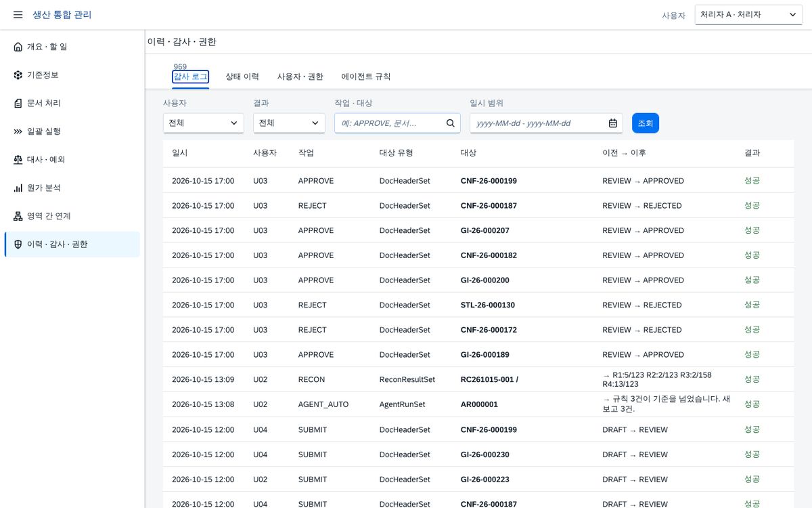
Task: Go to the 에이전트 규칙 tab
Action: tap(366, 77)
